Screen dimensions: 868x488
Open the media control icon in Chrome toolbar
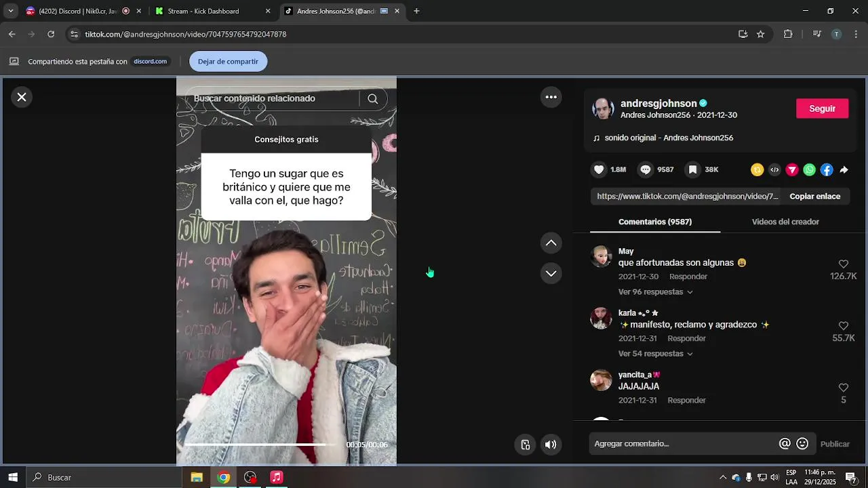pyautogui.click(x=816, y=34)
